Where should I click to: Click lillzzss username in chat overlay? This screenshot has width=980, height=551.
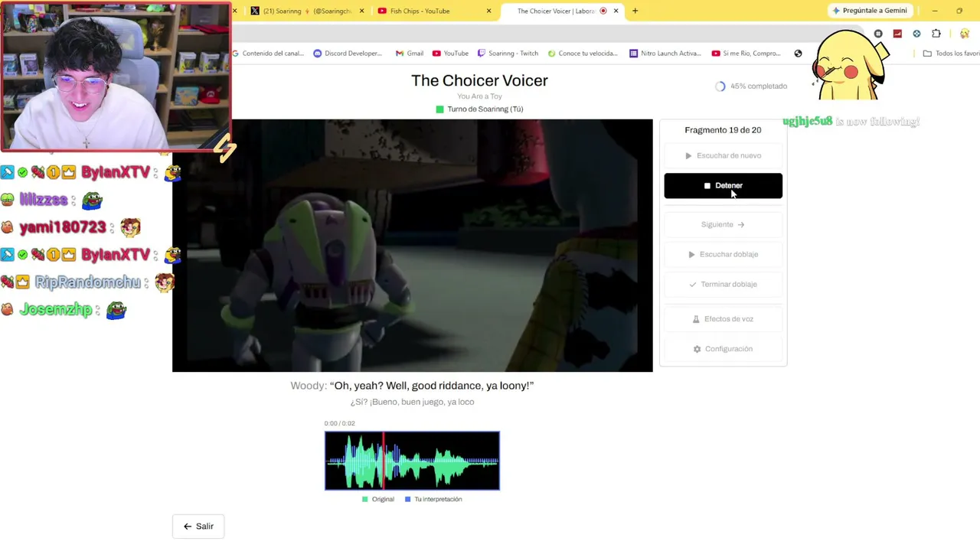tap(44, 200)
